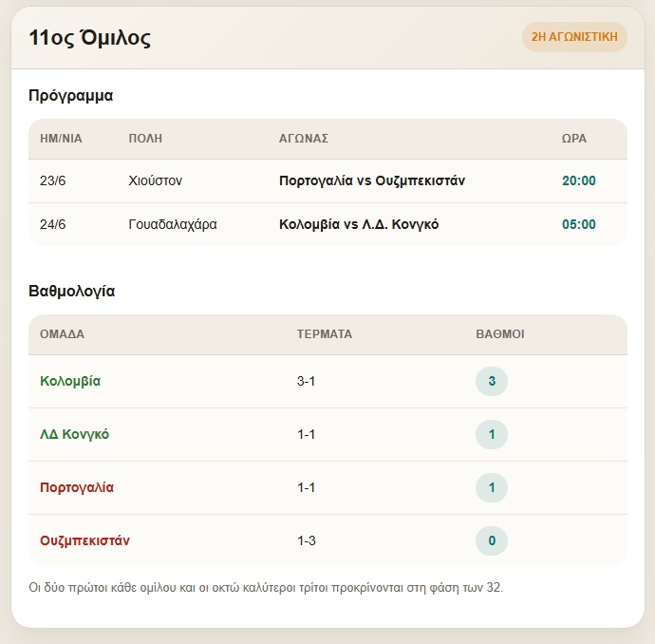The image size is (655, 644).
Task: Click ΛΔ Κονγκό's goals '1-1'
Action: pos(307,434)
